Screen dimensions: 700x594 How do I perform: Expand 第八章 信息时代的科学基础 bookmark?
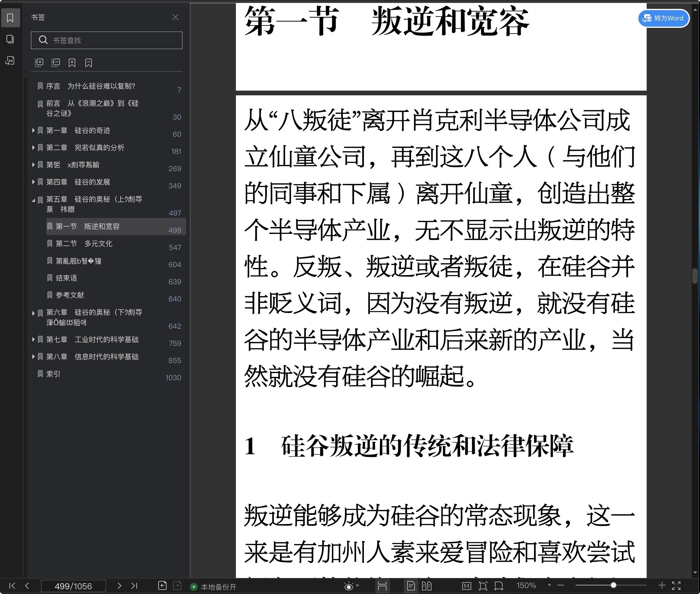coord(33,357)
